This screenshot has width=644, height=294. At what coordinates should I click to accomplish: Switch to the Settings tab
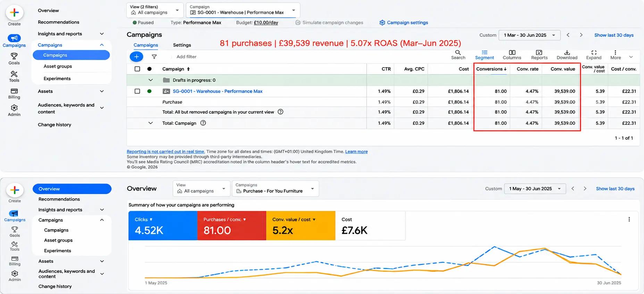tap(182, 45)
